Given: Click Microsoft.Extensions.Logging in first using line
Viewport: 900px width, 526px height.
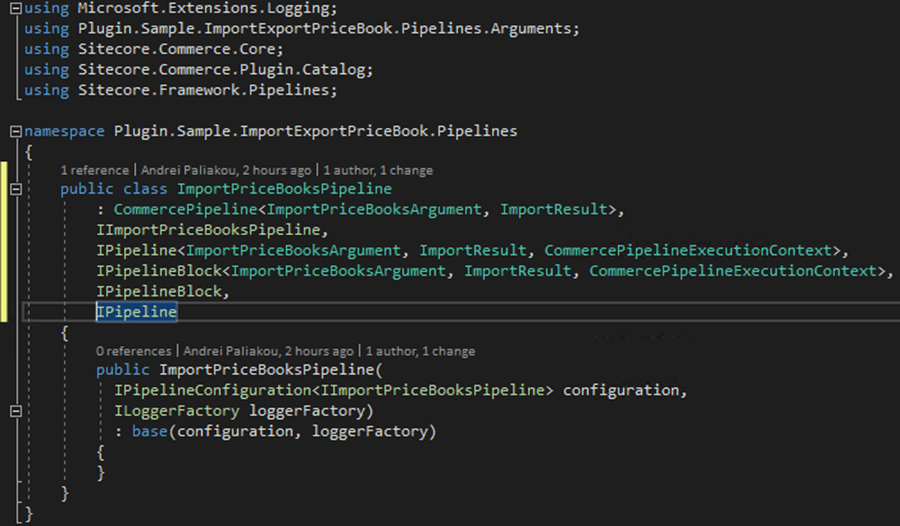Looking at the screenshot, I should [203, 9].
